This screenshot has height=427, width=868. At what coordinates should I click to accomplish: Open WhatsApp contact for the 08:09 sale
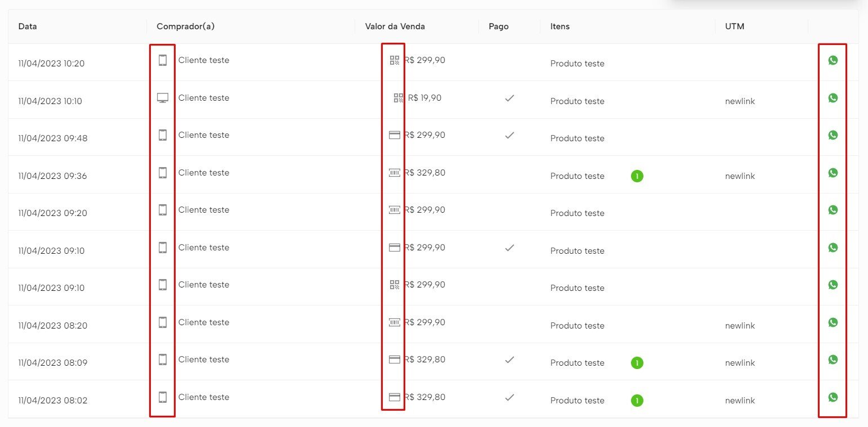tap(833, 359)
